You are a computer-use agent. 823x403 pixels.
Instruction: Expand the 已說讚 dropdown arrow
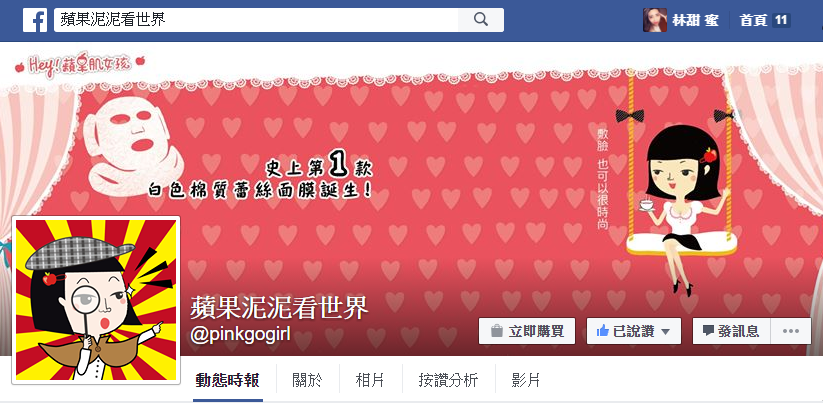click(665, 332)
